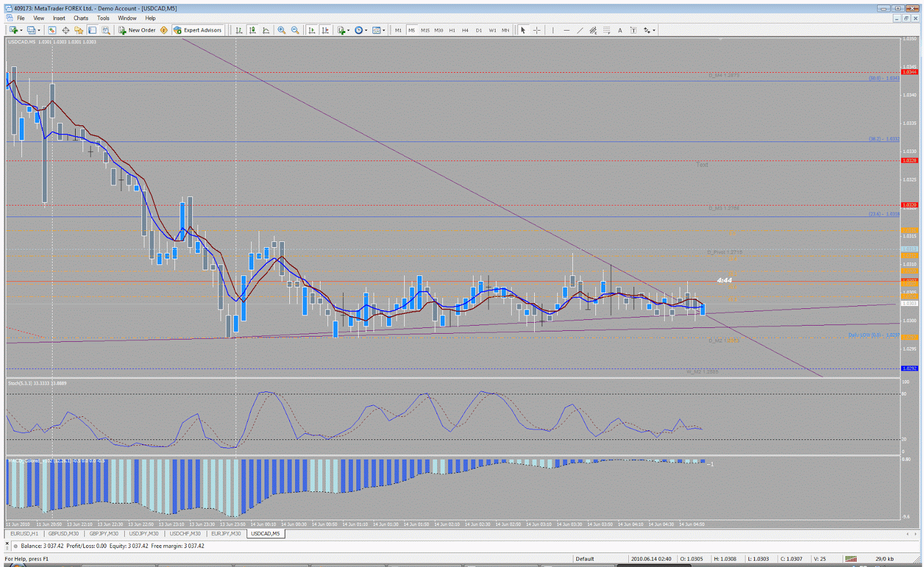Switch to the EURJPY,M30 chart tab

pyautogui.click(x=226, y=534)
